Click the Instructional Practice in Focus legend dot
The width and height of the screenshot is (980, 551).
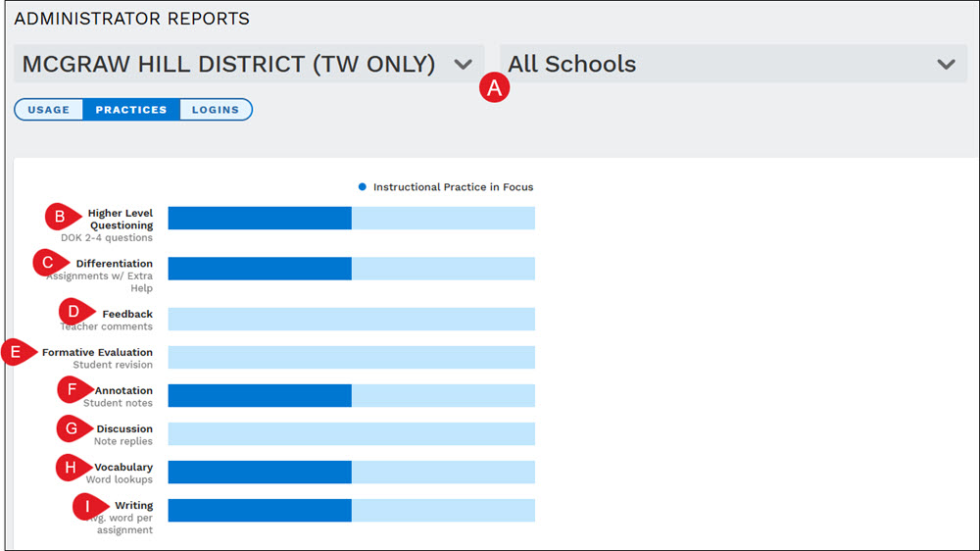coord(362,187)
